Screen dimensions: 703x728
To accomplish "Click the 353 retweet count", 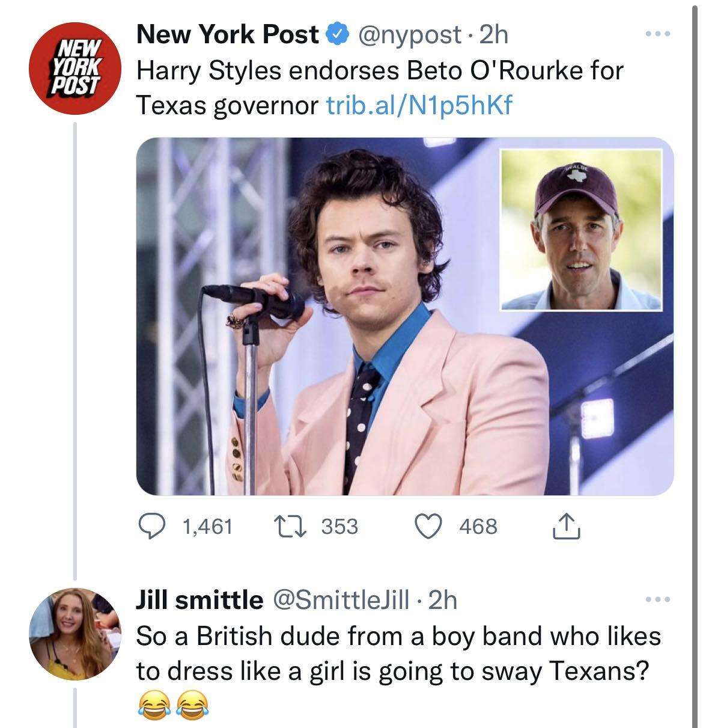I will click(339, 527).
